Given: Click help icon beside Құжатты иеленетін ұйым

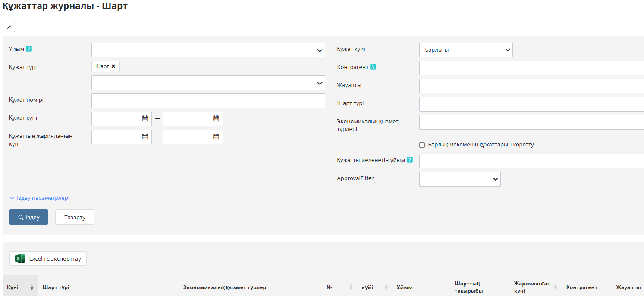Looking at the screenshot, I should coord(410,160).
